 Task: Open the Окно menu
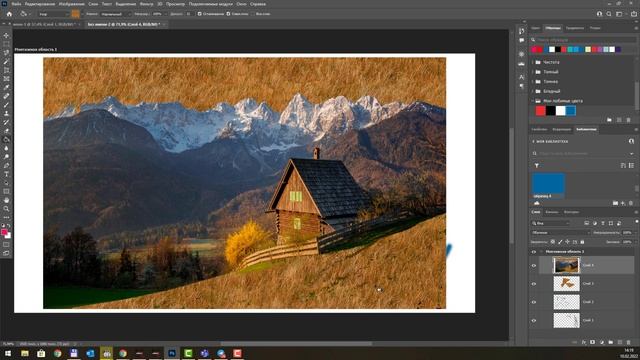(241, 4)
